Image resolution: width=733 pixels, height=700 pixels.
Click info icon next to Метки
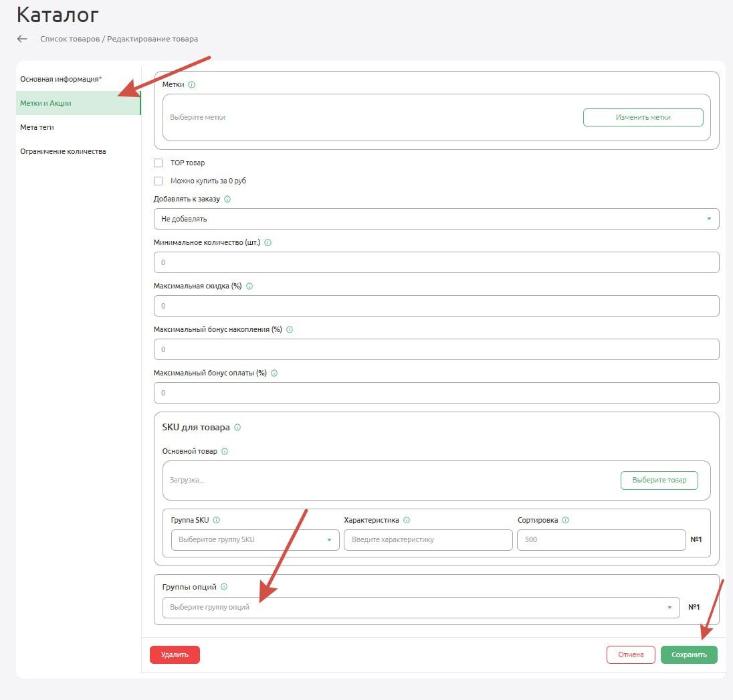[192, 85]
